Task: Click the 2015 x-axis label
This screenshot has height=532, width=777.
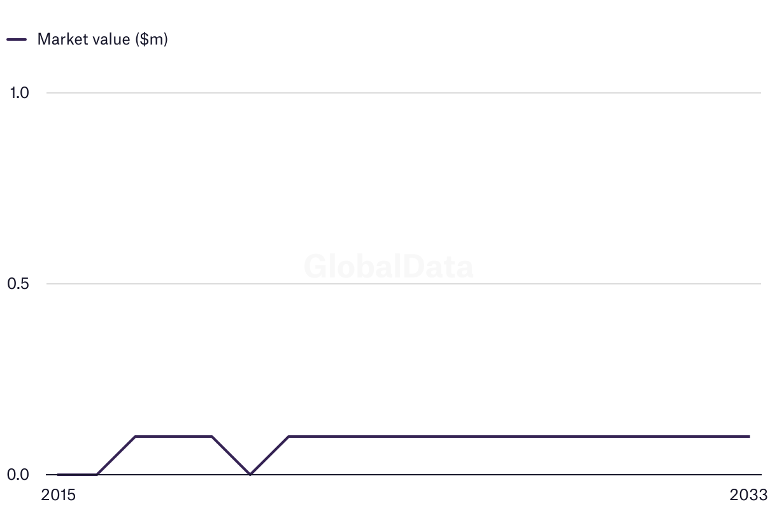Action: [58, 495]
